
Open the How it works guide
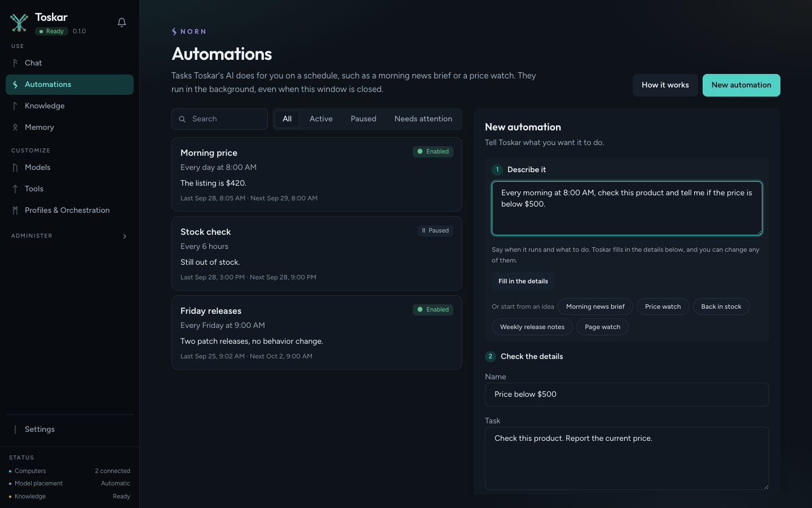tap(665, 85)
